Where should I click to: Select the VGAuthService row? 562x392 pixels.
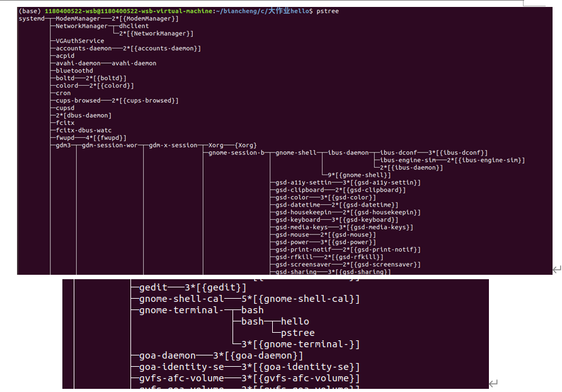click(x=79, y=41)
